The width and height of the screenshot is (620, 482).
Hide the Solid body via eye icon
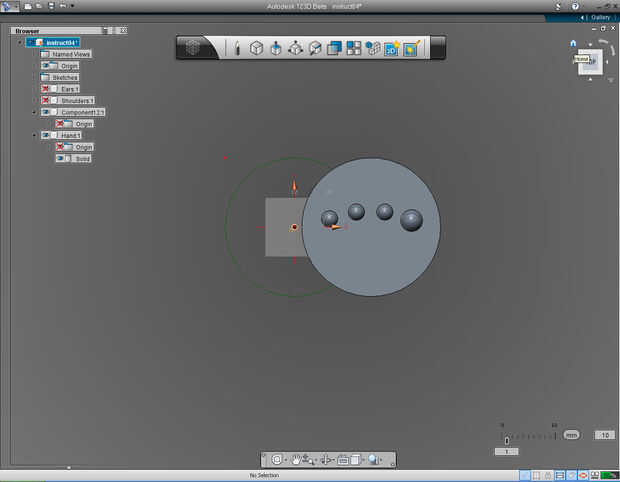click(x=60, y=158)
